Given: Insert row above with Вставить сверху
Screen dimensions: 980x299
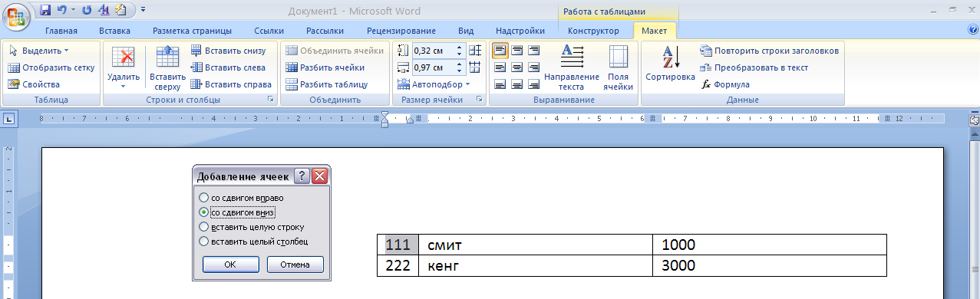Looking at the screenshot, I should coord(167,67).
